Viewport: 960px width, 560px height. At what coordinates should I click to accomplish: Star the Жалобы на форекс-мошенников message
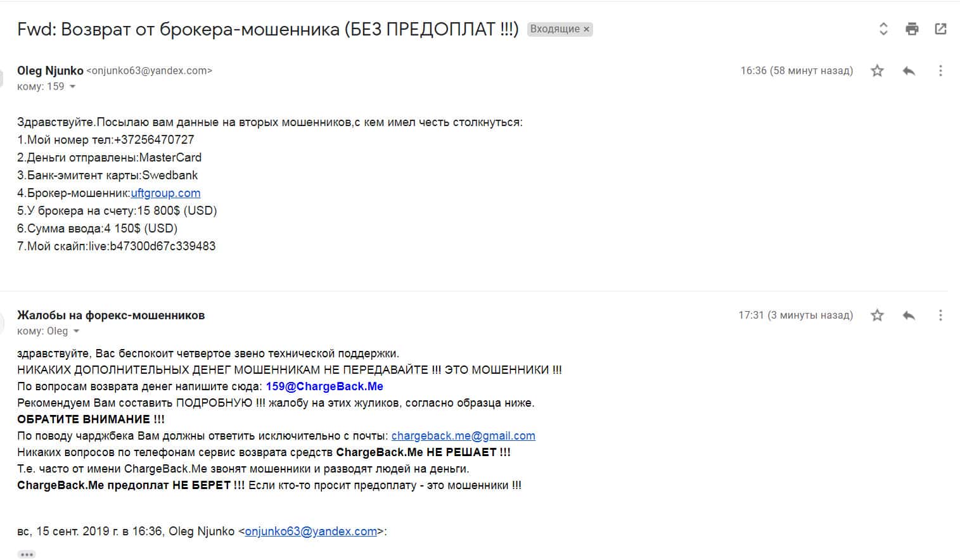[877, 315]
